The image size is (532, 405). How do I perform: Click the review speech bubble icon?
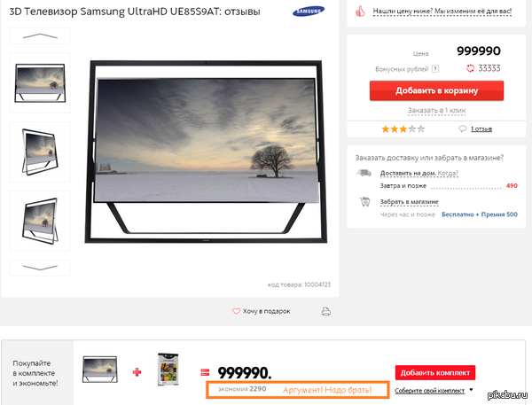463,129
